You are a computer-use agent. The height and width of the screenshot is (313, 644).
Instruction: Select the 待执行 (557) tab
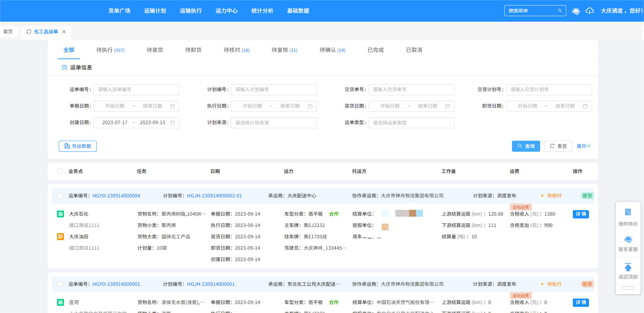(110, 50)
